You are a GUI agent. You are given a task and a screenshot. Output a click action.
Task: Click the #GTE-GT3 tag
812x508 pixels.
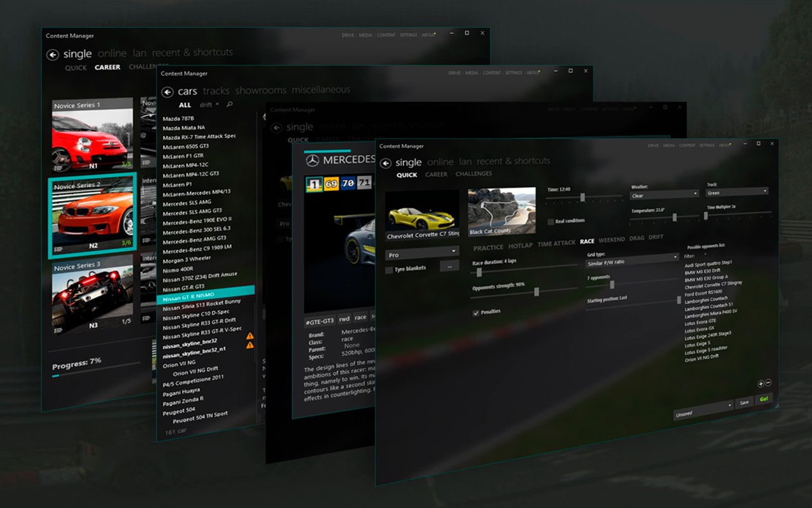320,321
